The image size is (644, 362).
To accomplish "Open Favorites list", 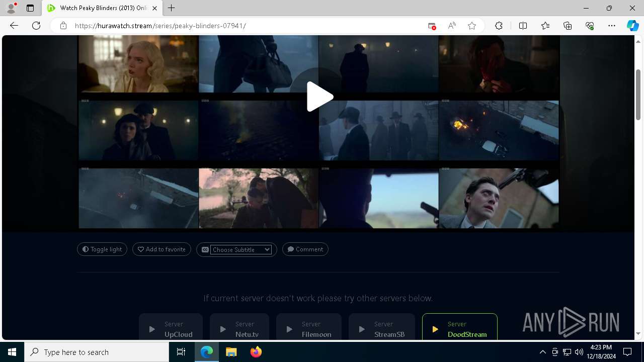I will pyautogui.click(x=545, y=26).
